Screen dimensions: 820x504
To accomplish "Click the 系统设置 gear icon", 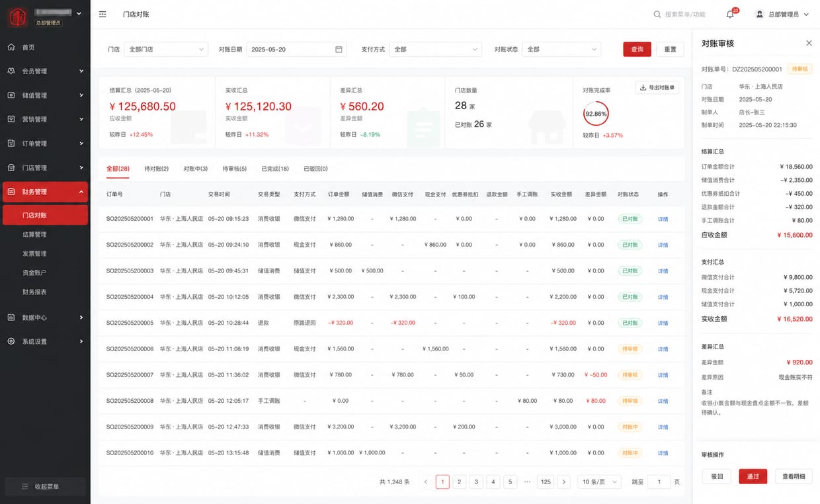I will tap(11, 341).
